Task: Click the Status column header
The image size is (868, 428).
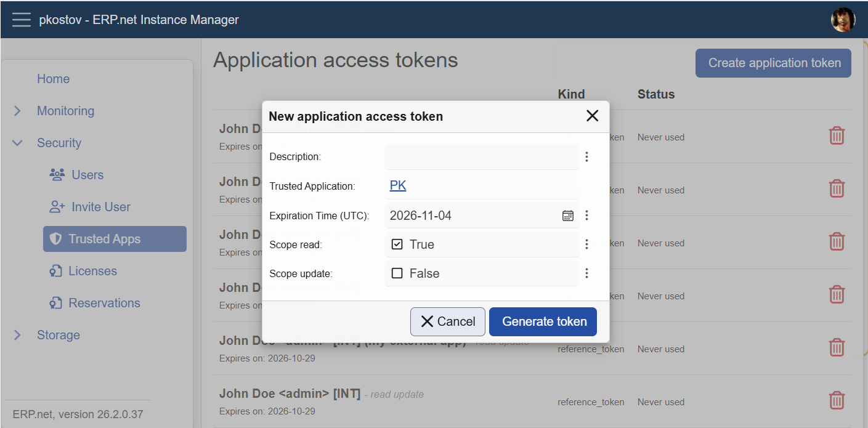Action: pos(656,94)
